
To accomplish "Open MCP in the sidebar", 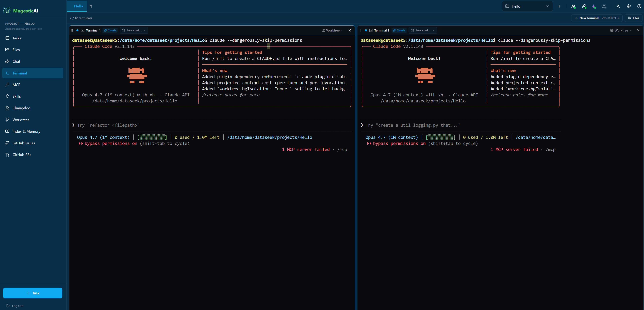I will [x=32, y=85].
